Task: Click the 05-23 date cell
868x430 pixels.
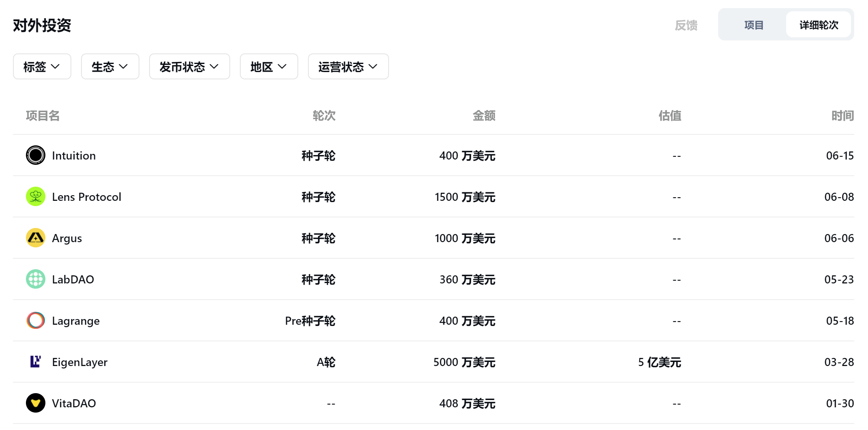Action: point(839,280)
